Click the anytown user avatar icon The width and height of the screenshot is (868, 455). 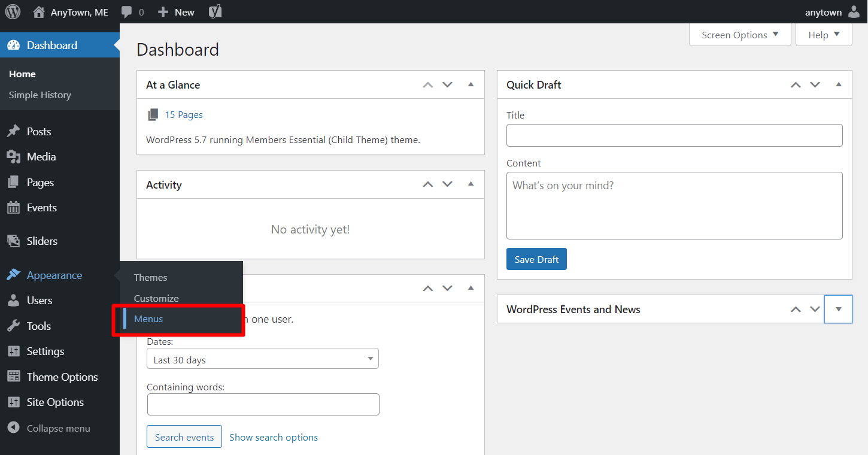854,12
